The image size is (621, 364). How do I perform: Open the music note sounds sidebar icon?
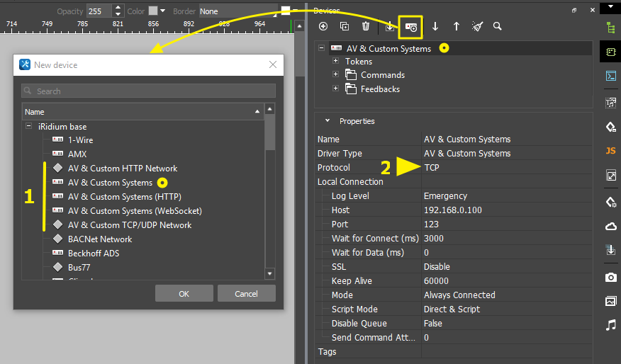click(610, 325)
